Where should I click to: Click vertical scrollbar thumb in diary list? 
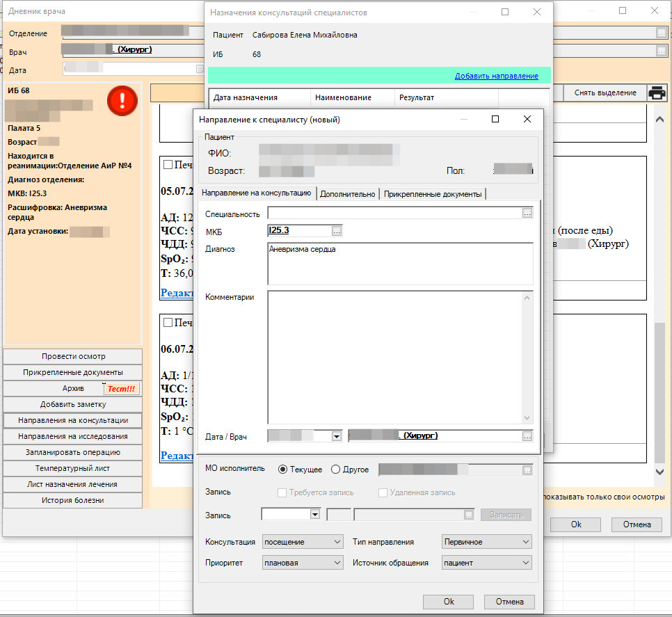pyautogui.click(x=659, y=392)
